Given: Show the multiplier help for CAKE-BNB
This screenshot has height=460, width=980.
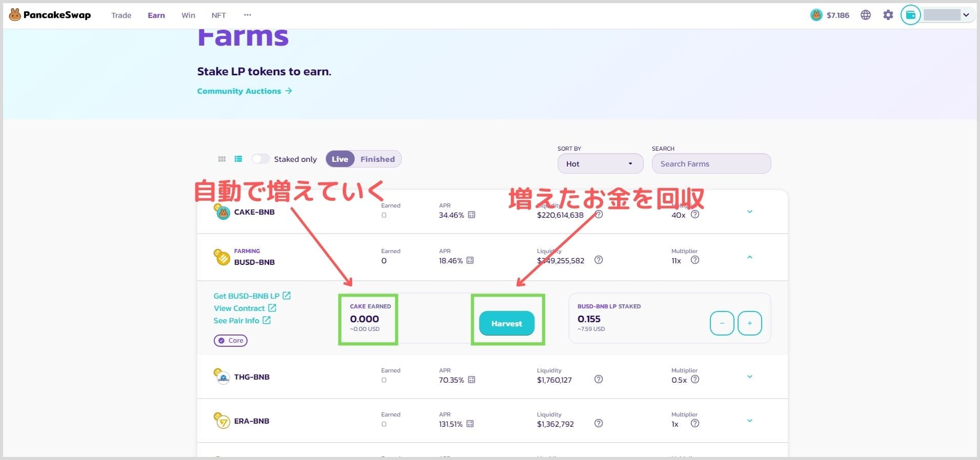Looking at the screenshot, I should (x=695, y=215).
